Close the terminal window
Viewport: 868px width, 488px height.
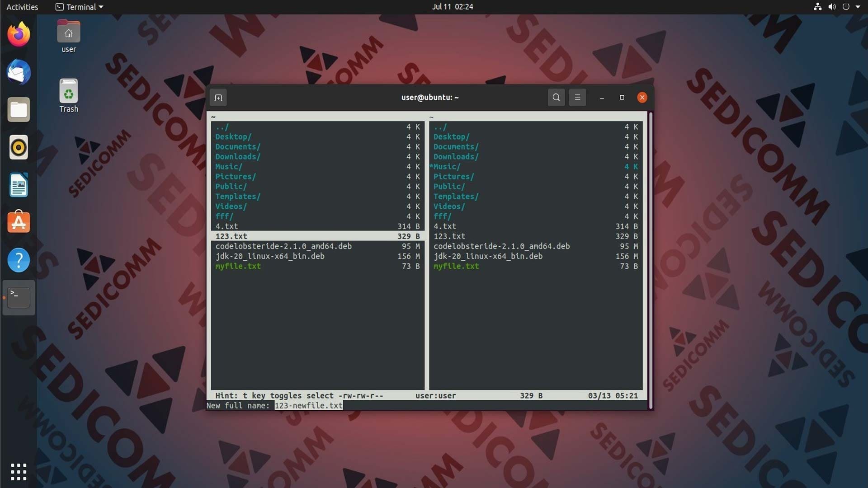pos(642,98)
